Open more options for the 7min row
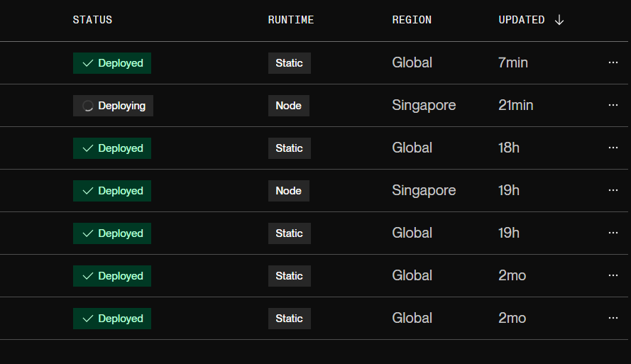The image size is (631, 364). [613, 62]
